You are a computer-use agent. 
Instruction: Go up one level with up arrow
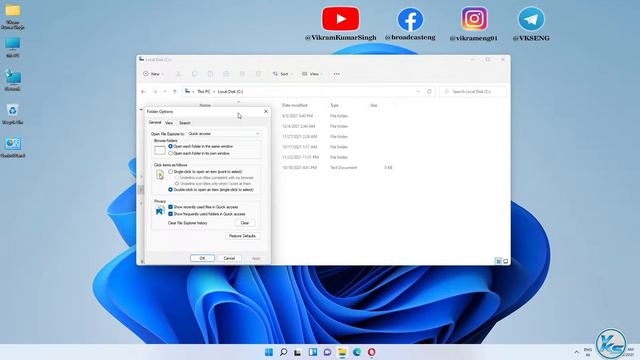coord(175,91)
